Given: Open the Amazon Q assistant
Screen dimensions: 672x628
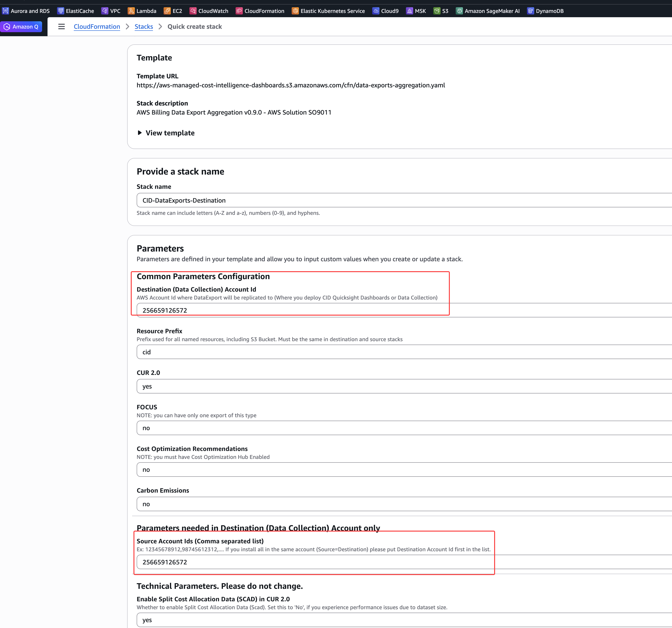Looking at the screenshot, I should (x=21, y=26).
